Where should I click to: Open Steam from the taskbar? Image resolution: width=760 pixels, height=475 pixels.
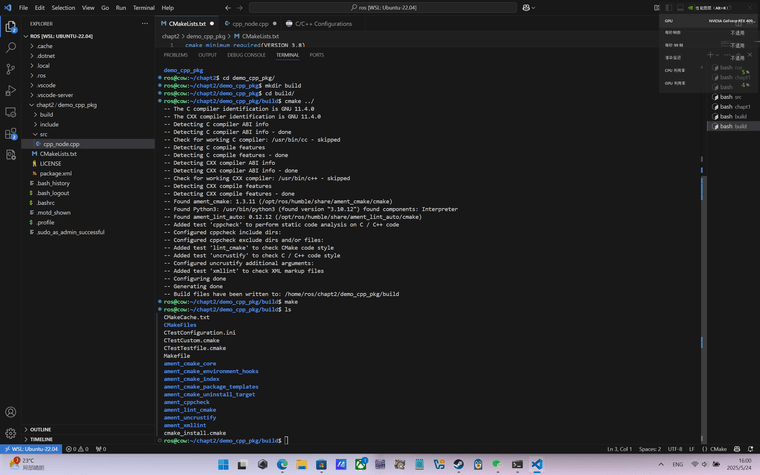[x=458, y=464]
